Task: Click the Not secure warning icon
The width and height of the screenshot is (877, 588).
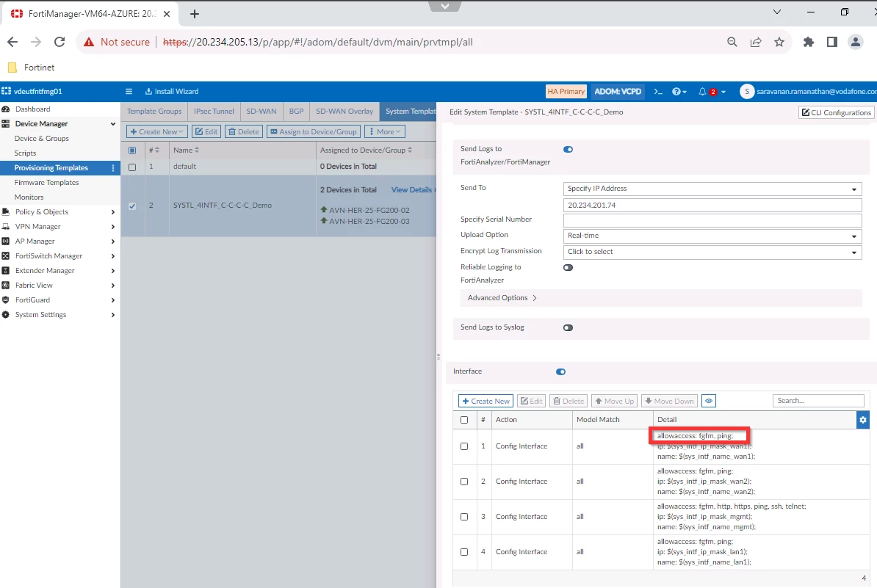Action: [88, 42]
